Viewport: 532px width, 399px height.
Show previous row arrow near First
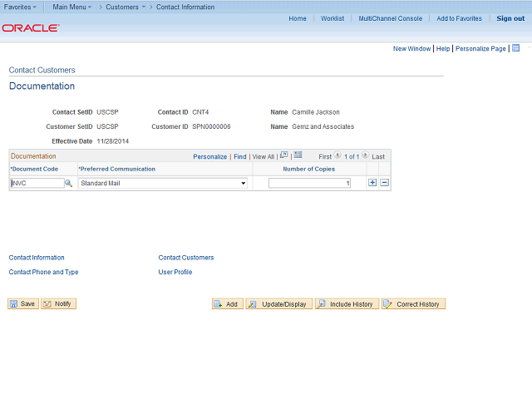click(x=337, y=155)
